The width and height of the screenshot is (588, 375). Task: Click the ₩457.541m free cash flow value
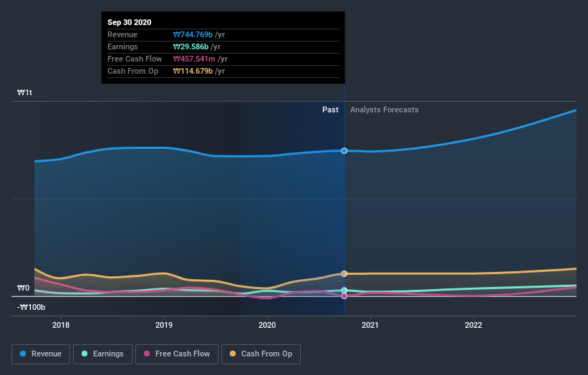tap(194, 59)
